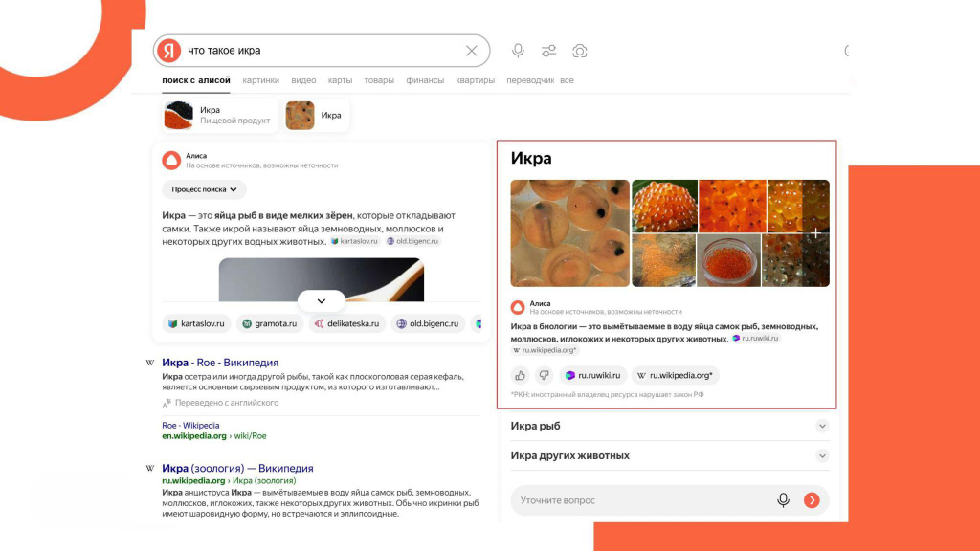Clear the search query with X
Viewport: 980px width, 551px height.
(472, 51)
